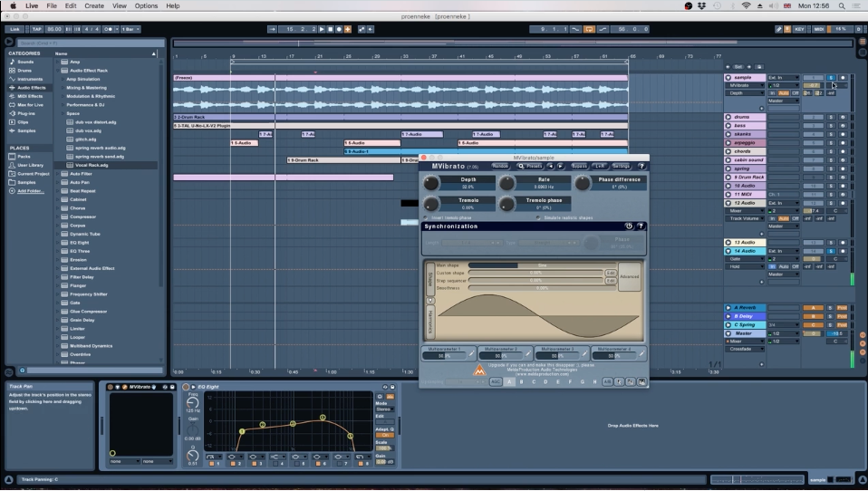Screen dimensions: 868x491
Task: Open the Advanced shape settings
Action: coord(630,277)
